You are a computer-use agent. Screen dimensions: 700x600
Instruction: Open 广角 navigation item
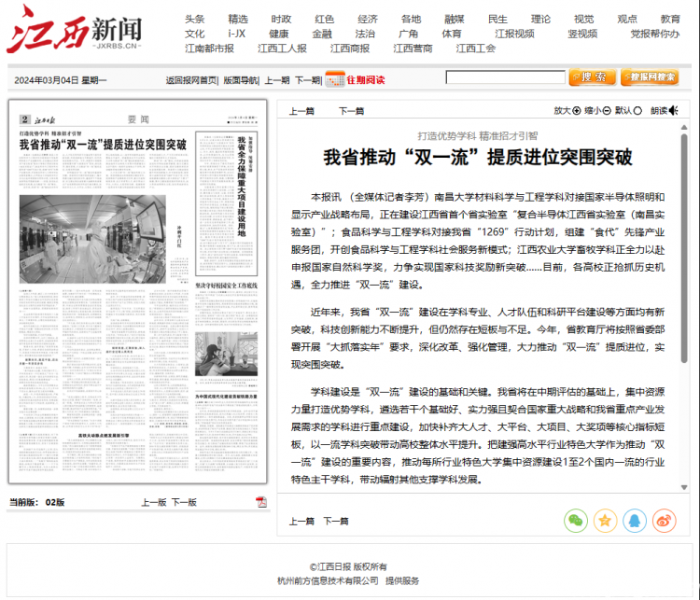tap(409, 34)
